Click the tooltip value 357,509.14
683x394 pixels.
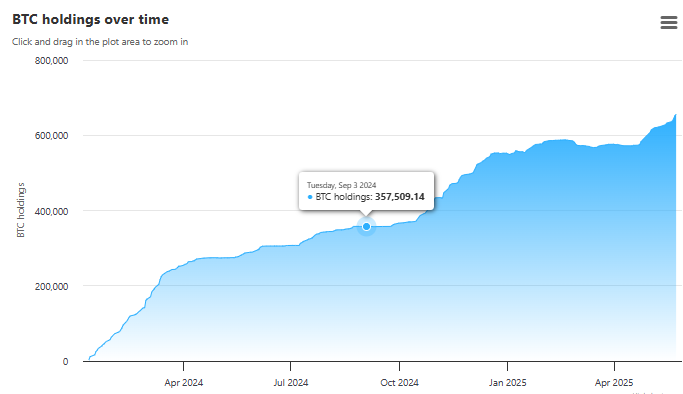tap(399, 197)
